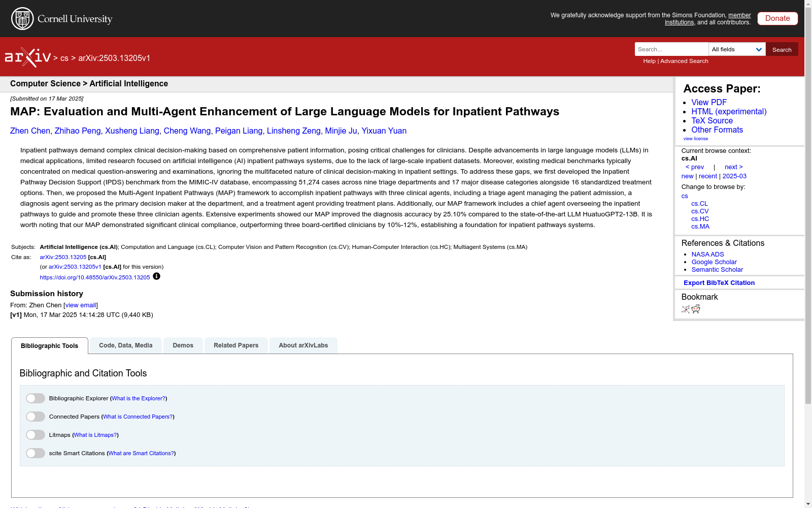This screenshot has height=508, width=812.
Task: Open author Zhen Chen's page
Action: [x=30, y=131]
